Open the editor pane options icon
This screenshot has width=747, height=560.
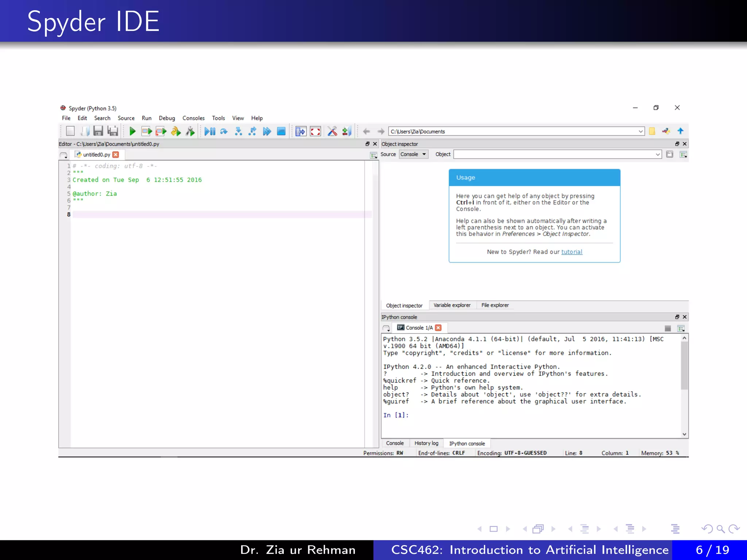pos(373,155)
